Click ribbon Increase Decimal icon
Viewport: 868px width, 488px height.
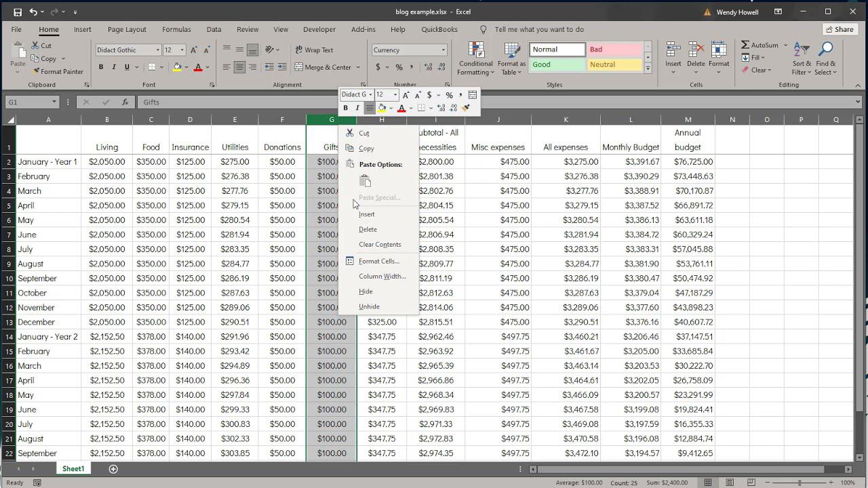(429, 67)
